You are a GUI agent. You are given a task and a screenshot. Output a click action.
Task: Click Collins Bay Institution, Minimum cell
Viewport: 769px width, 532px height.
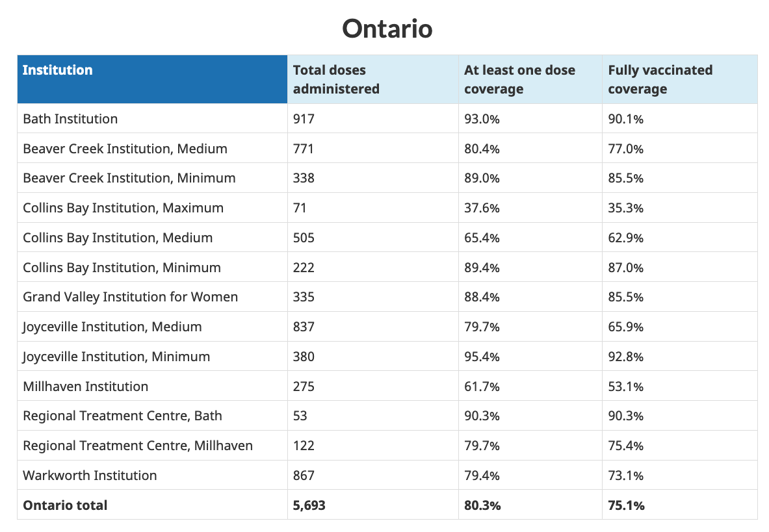coord(122,268)
